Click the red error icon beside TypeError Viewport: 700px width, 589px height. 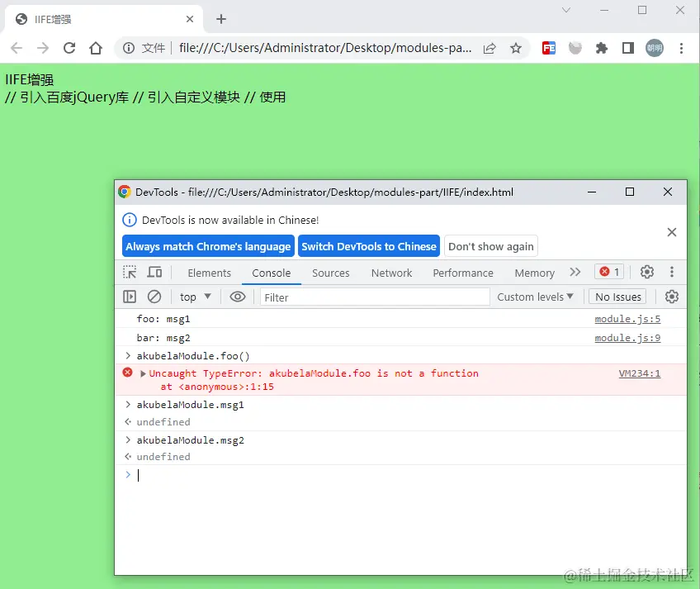click(128, 373)
